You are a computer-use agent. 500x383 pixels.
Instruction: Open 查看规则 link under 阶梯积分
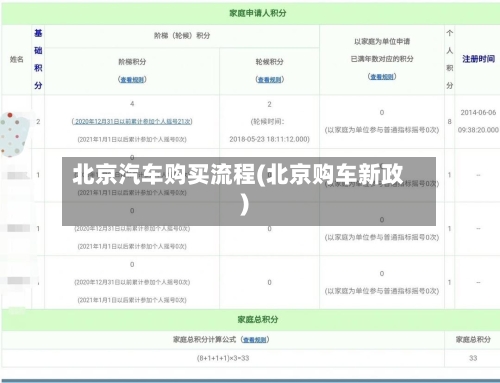(x=132, y=80)
